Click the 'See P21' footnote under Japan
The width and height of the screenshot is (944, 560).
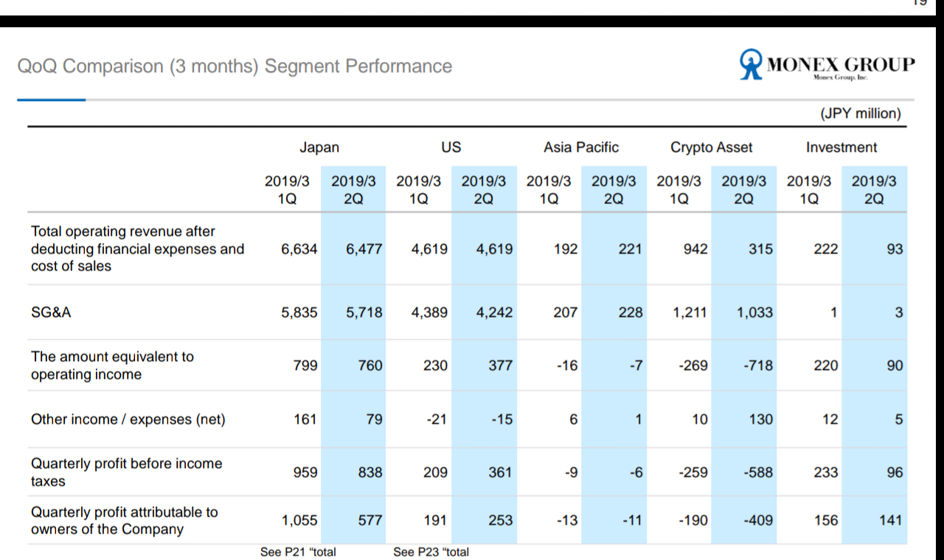[x=298, y=552]
